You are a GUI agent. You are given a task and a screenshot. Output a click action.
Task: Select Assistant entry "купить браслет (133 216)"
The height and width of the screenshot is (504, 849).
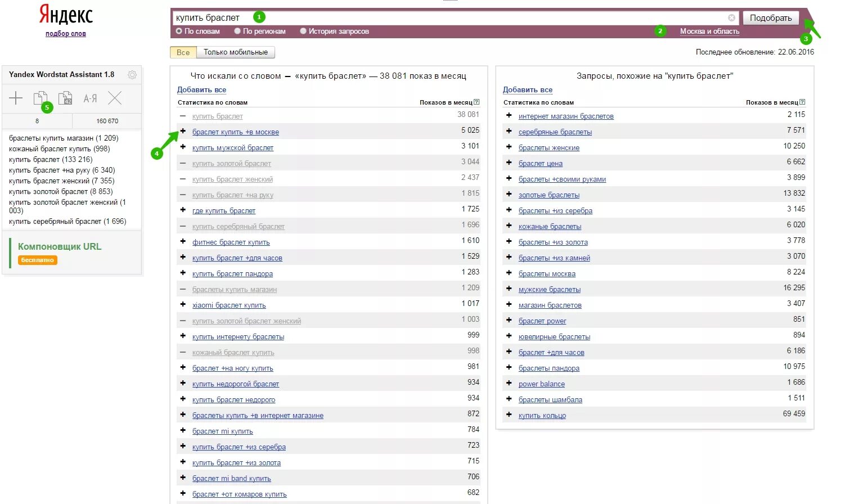pyautogui.click(x=51, y=160)
